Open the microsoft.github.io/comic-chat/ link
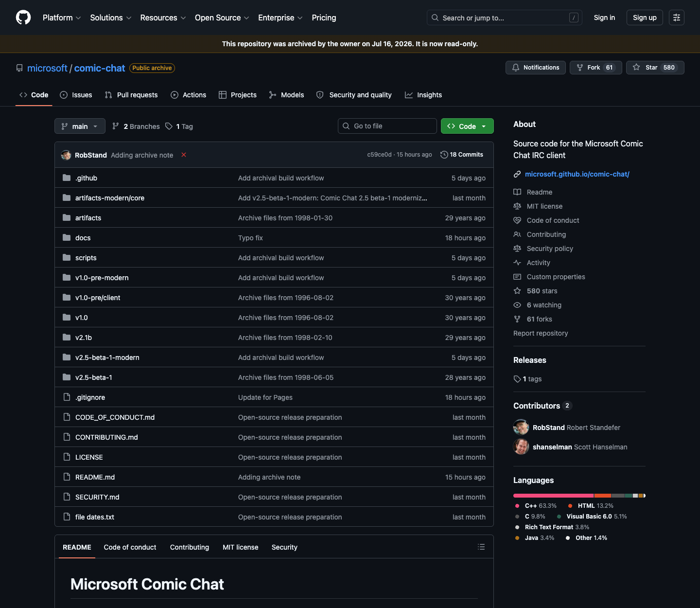This screenshot has height=608, width=700. 577,174
